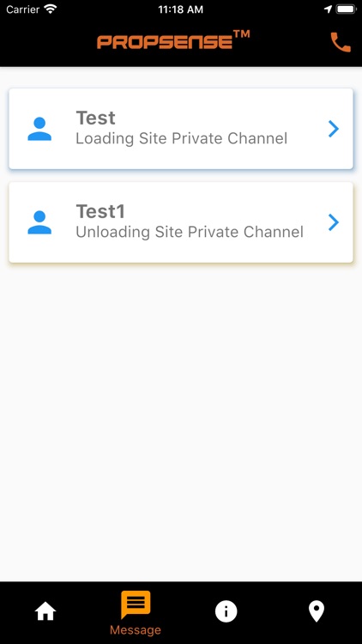Image resolution: width=362 pixels, height=644 pixels.
Task: Open the Test channel card
Action: pos(181,129)
